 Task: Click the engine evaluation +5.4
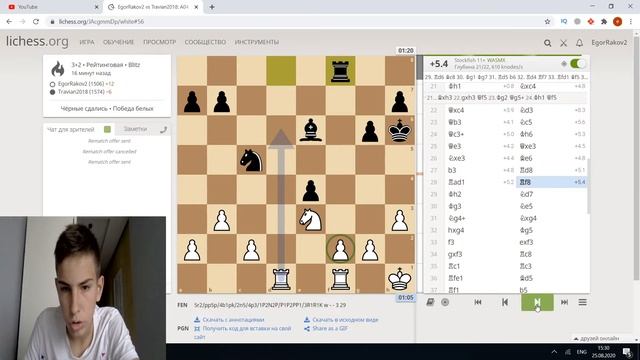point(439,64)
